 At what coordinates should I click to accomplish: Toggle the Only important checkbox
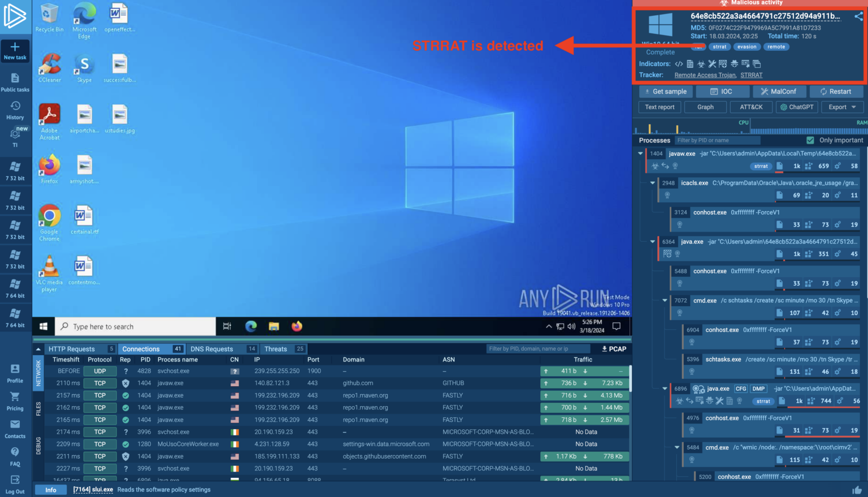[x=810, y=140]
